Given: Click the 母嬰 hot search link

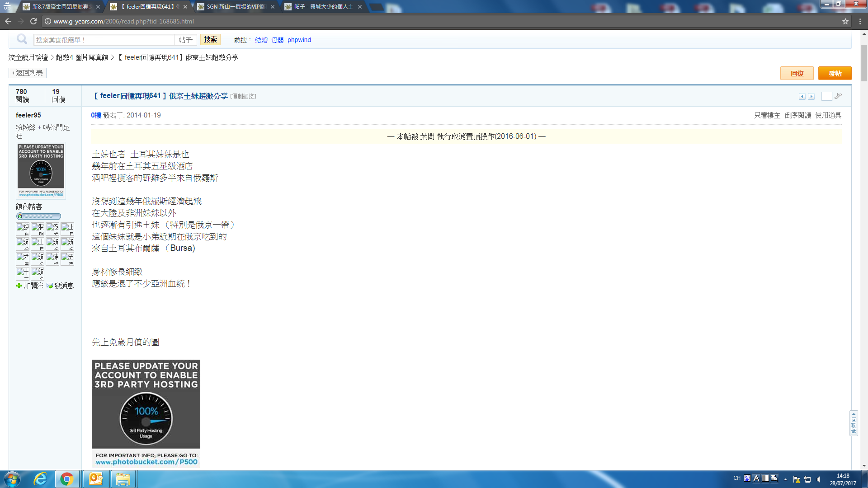Looking at the screenshot, I should pyautogui.click(x=278, y=40).
